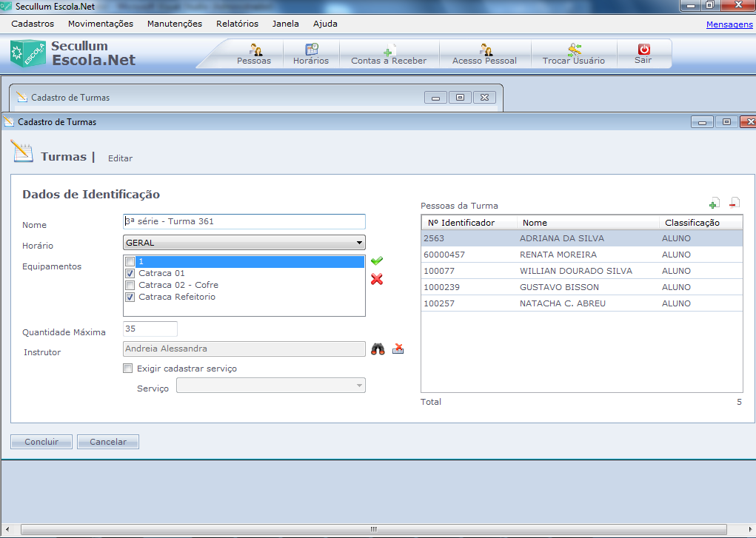Image resolution: width=756 pixels, height=538 pixels.
Task: Click the Cancelar button
Action: (108, 442)
